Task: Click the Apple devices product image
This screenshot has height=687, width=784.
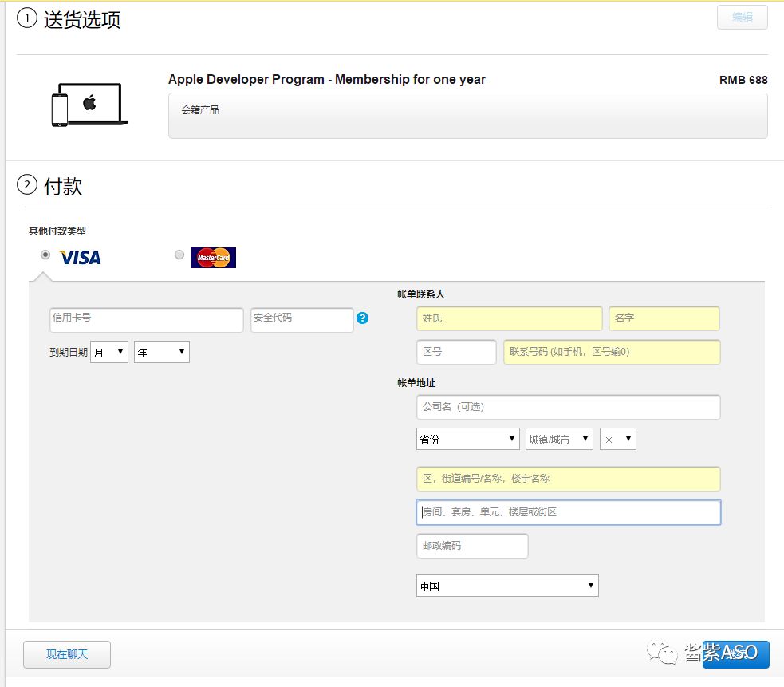Action: [x=89, y=105]
